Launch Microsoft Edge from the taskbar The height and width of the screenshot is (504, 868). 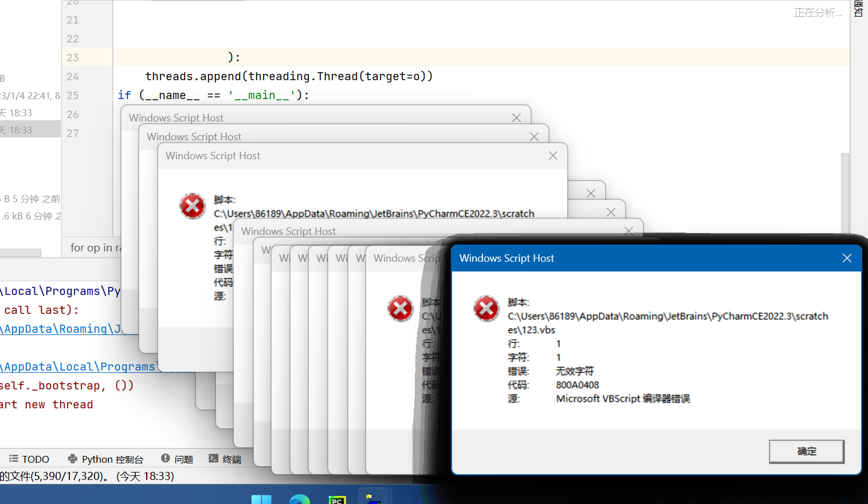tap(299, 499)
